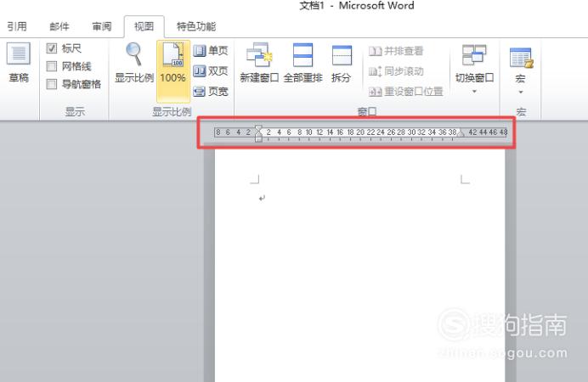The image size is (588, 382).
Task: Click the Macros (宏) icon
Action: [x=521, y=58]
